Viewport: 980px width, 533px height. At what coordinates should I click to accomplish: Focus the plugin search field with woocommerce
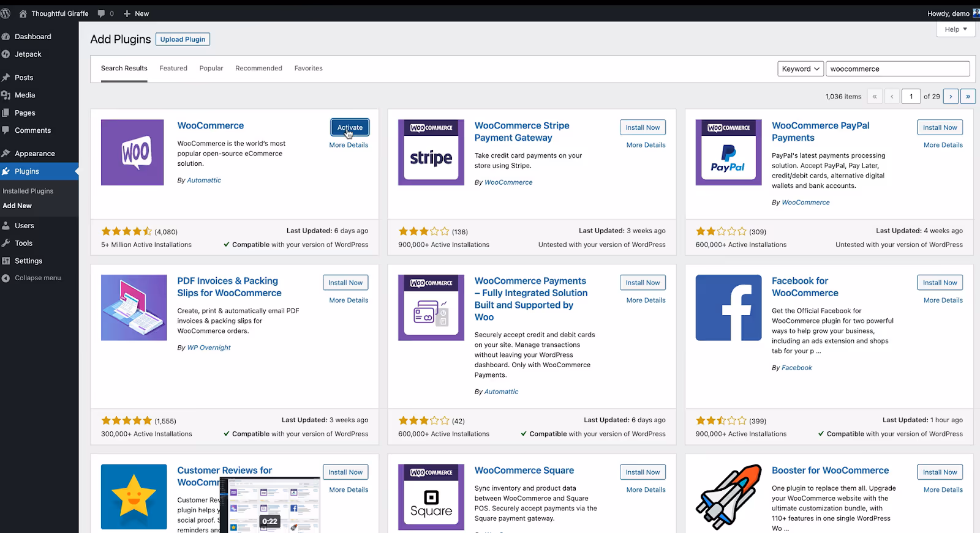(897, 69)
